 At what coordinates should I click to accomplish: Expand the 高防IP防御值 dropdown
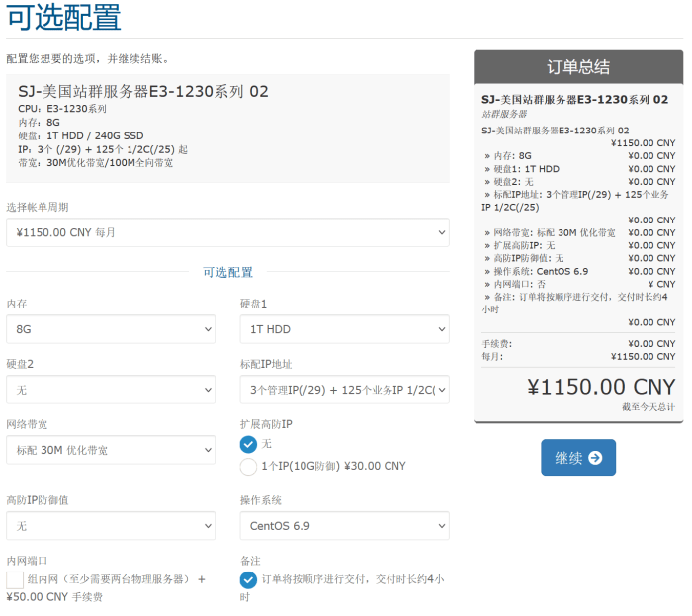[x=111, y=526]
